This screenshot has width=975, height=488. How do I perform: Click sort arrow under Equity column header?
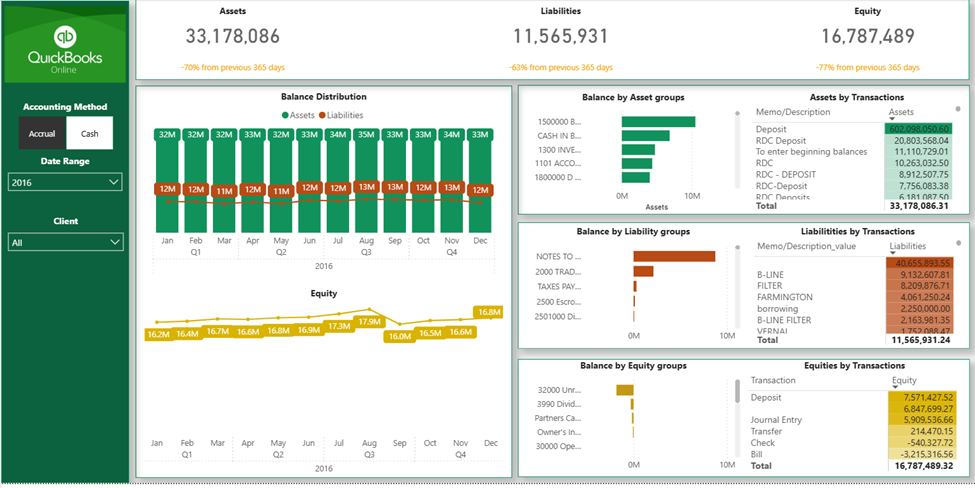pos(895,387)
